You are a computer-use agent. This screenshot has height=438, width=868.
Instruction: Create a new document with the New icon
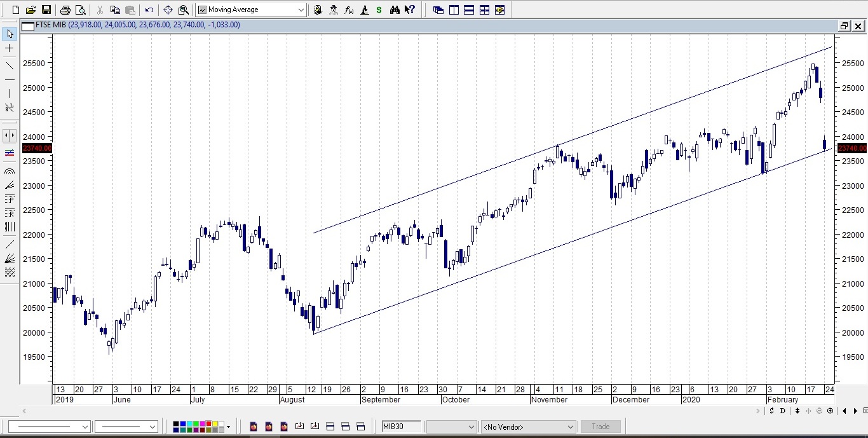16,10
